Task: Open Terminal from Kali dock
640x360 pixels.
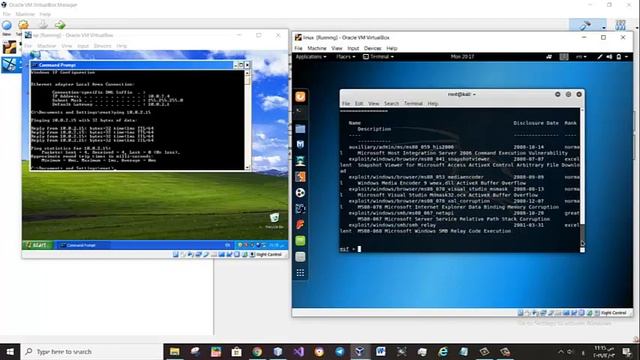Action: [300, 112]
